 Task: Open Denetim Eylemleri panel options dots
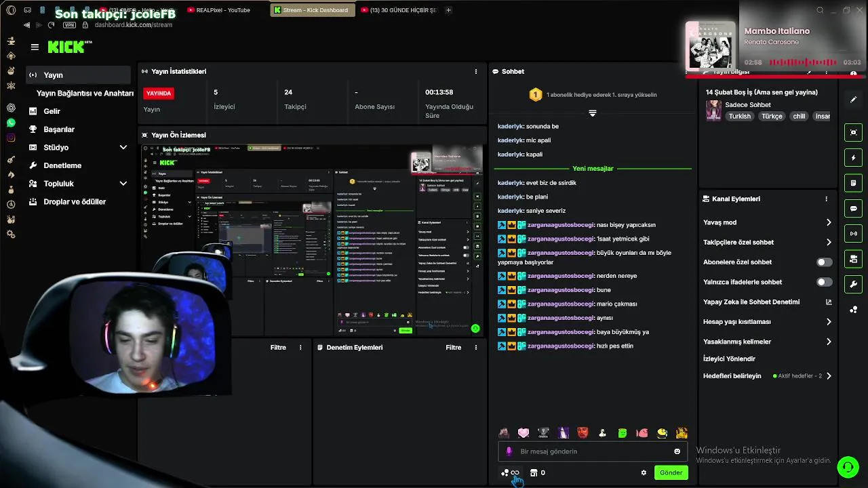(x=475, y=348)
